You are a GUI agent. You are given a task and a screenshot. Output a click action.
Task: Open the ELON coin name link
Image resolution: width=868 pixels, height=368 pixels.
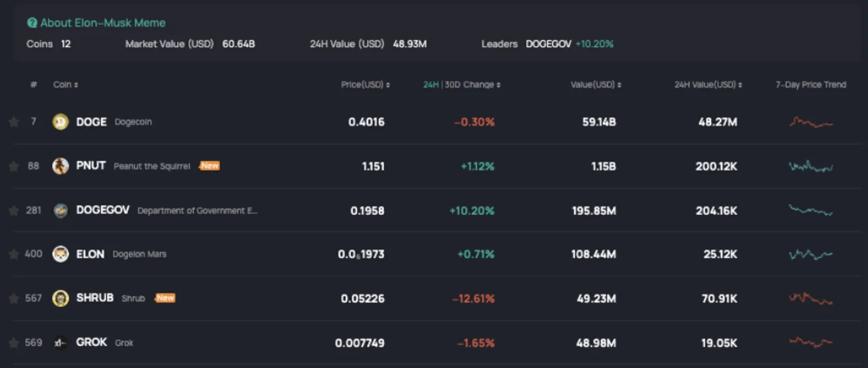[90, 254]
